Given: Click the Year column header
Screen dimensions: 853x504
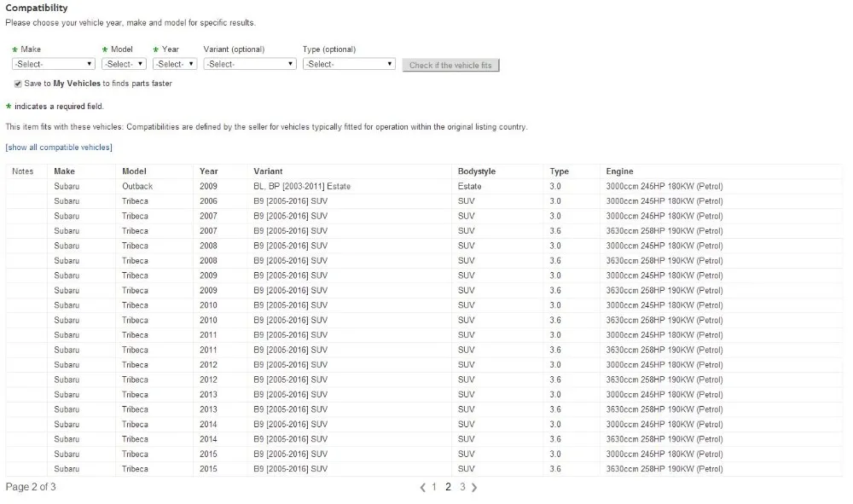Looking at the screenshot, I should pos(208,171).
